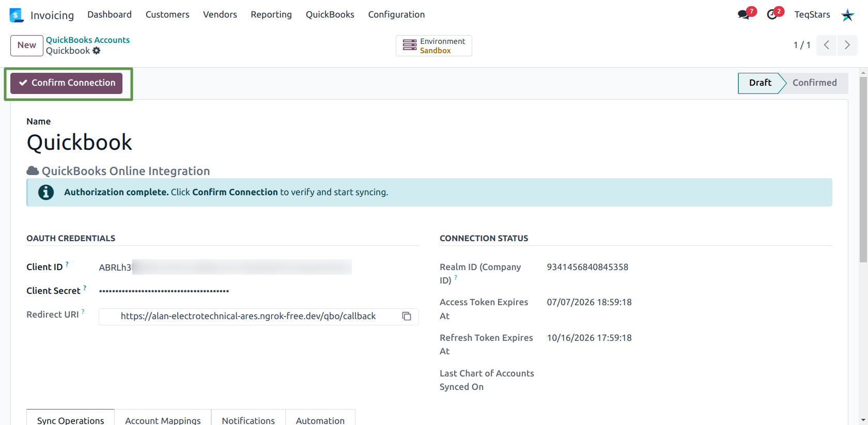Click the scrollbar down arrow
This screenshot has height=425, width=868.
pyautogui.click(x=863, y=420)
